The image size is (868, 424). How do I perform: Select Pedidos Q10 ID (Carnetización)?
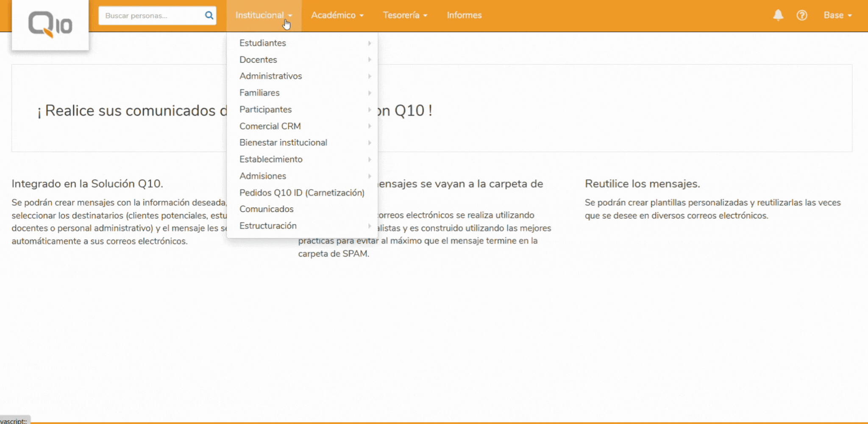coord(302,192)
